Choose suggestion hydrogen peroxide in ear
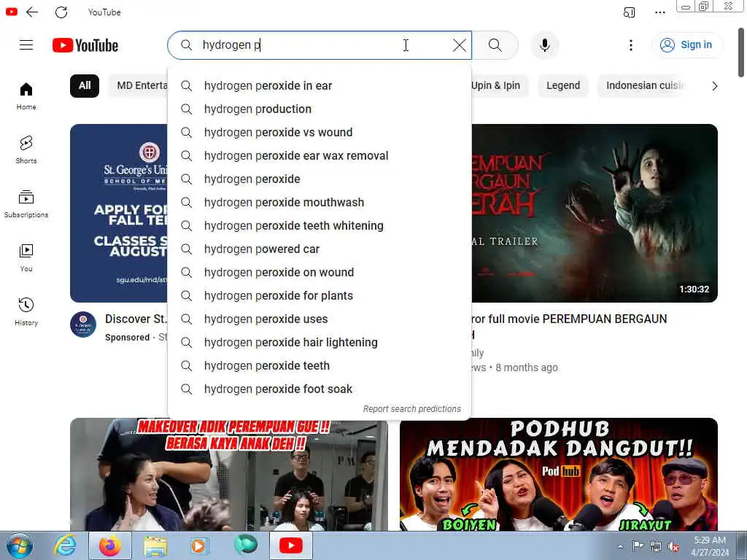The image size is (747, 560). click(x=320, y=86)
